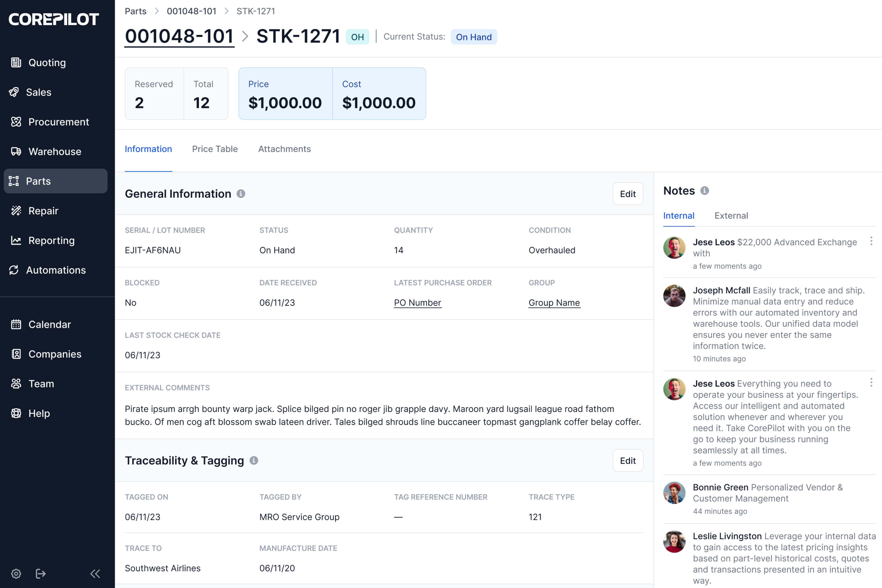Click the Traceability & Tagging info icon
Image resolution: width=882 pixels, height=588 pixels.
[x=254, y=461]
